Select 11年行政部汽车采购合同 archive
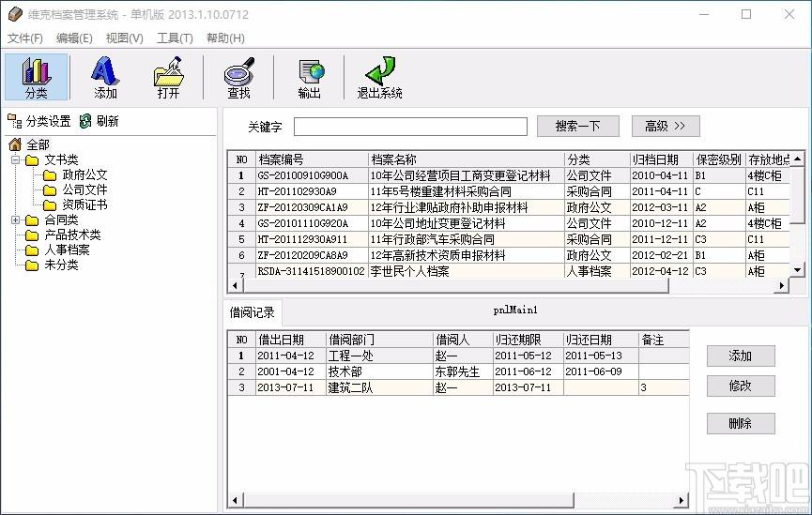Image resolution: width=812 pixels, height=515 pixels. click(x=509, y=239)
